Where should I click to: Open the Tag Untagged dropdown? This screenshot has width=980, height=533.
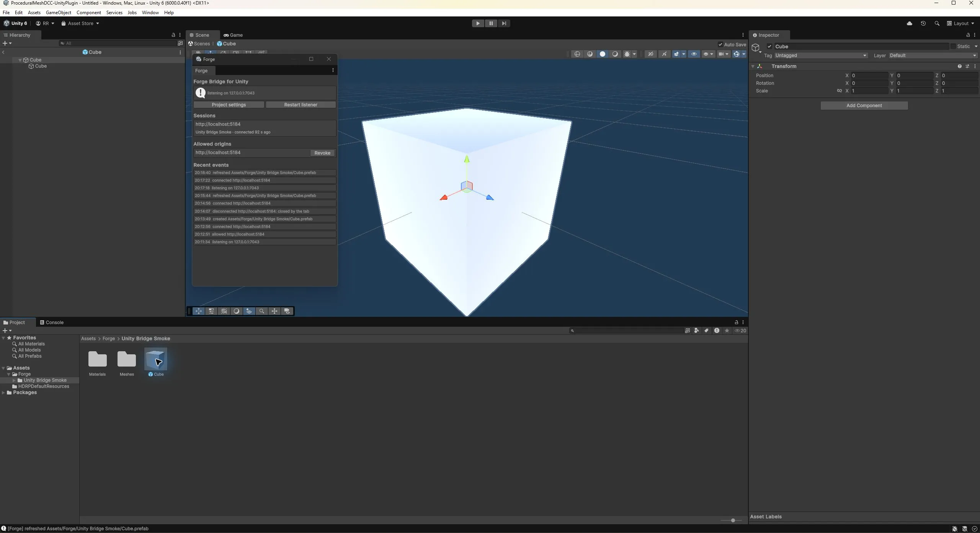[x=821, y=55]
